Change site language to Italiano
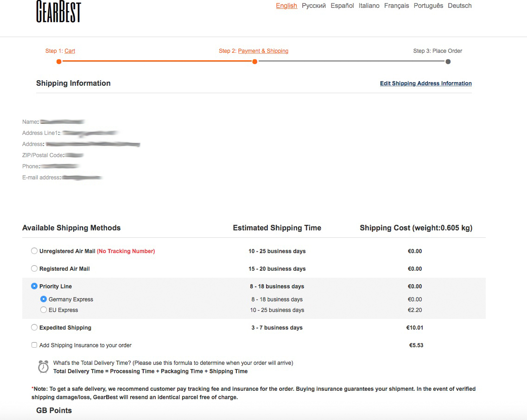The image size is (527, 420). pyautogui.click(x=368, y=6)
